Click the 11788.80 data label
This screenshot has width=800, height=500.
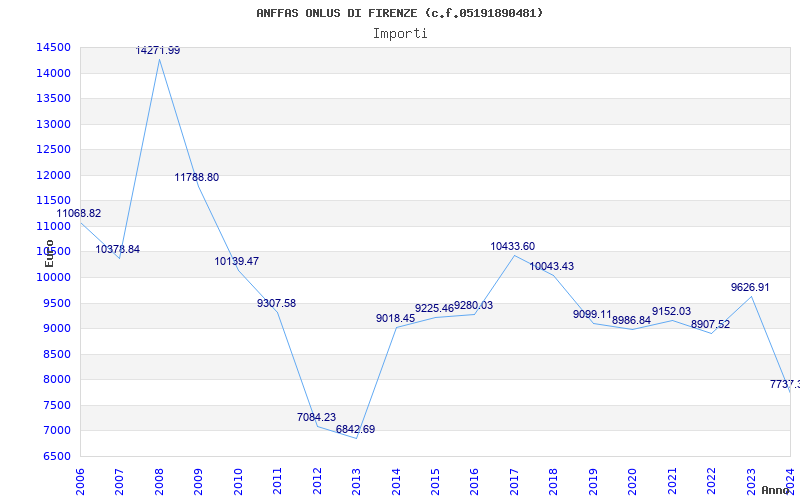pos(196,178)
